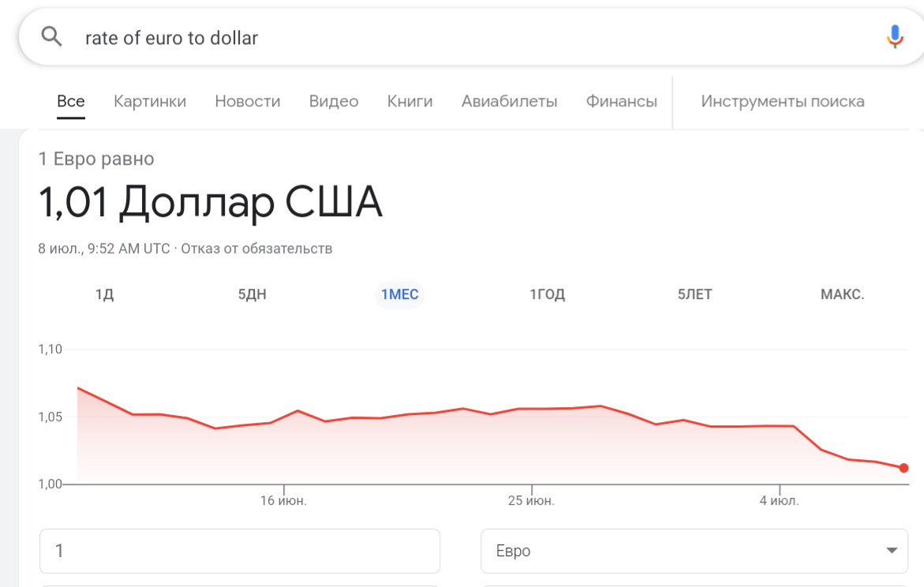Select the МАКС. chart range
Image resolution: width=924 pixels, height=587 pixels.
point(842,295)
